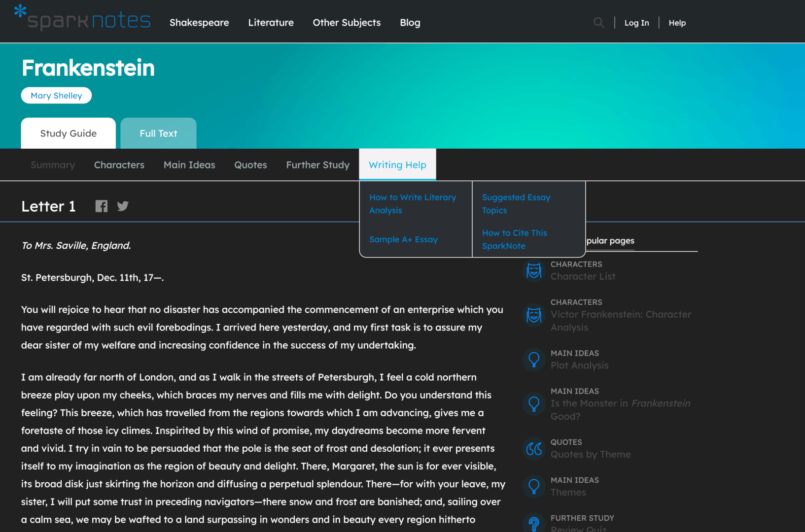805x532 pixels.
Task: Open Sample A+ Essay
Action: tap(403, 239)
